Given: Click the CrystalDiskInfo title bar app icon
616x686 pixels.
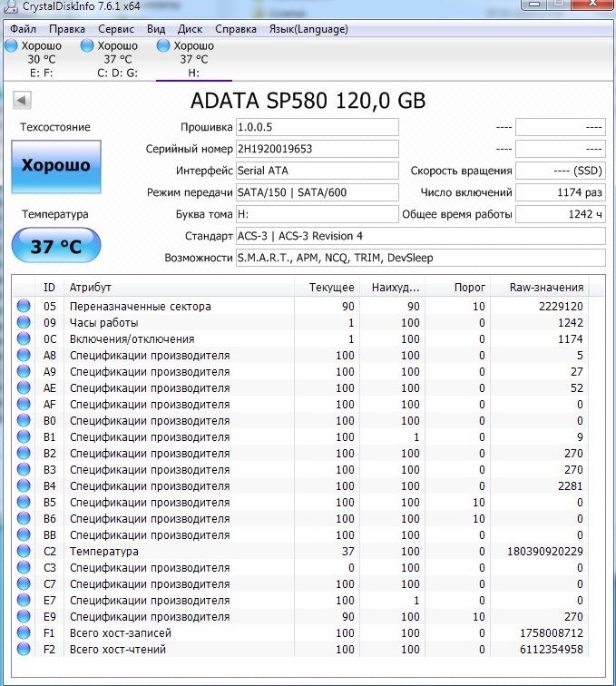Looking at the screenshot, I should coord(10,5).
